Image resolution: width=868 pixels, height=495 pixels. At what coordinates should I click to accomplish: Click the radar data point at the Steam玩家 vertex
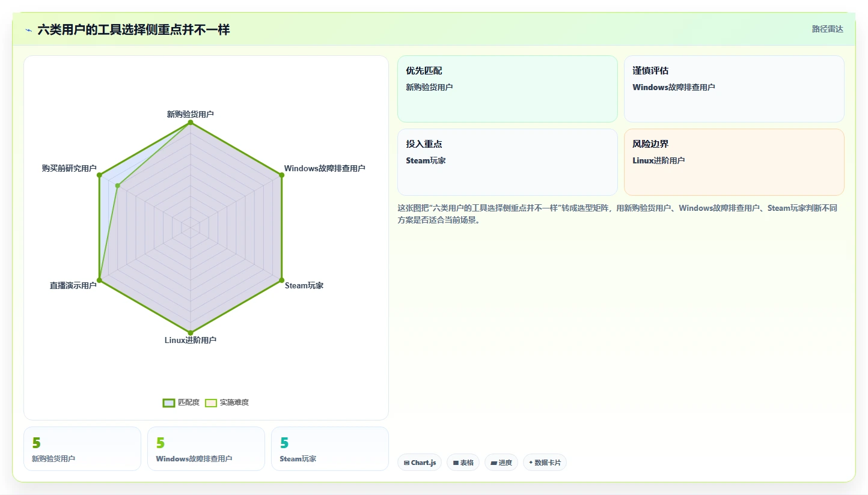[x=281, y=280]
